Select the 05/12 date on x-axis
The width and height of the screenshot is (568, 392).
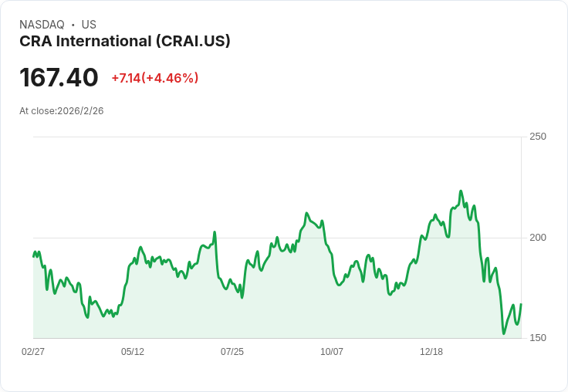(x=133, y=352)
